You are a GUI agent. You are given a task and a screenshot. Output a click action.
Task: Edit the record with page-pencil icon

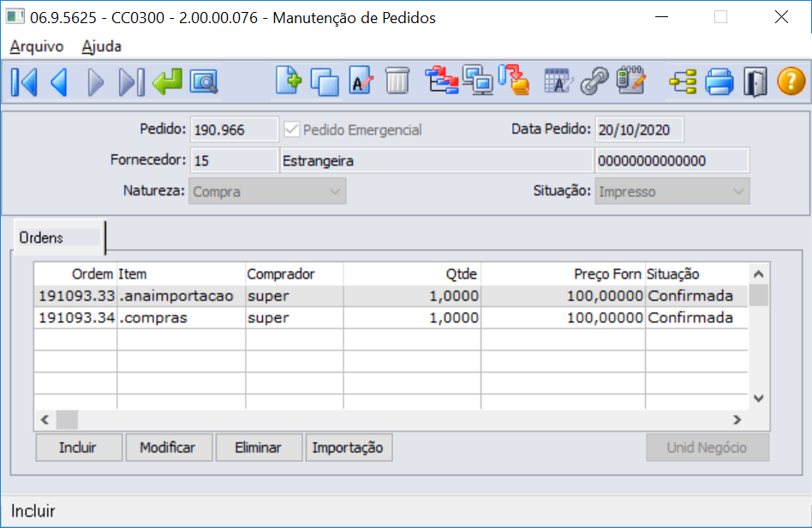361,81
